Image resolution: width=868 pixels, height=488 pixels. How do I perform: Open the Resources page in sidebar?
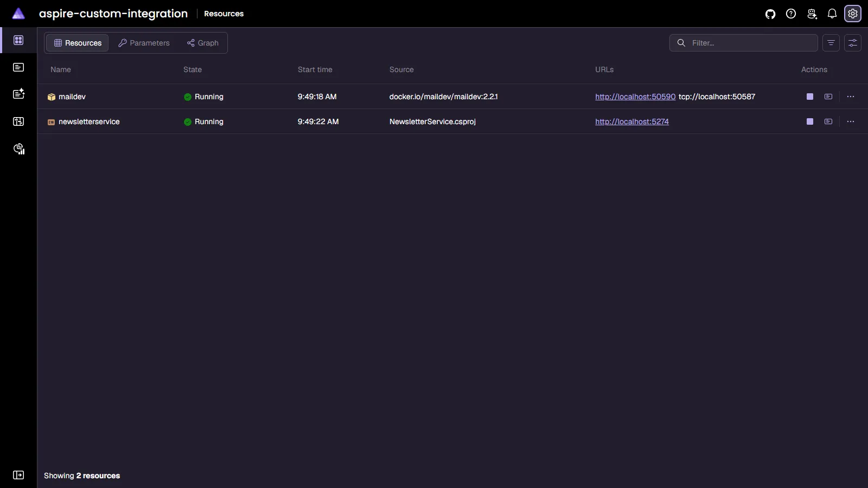[x=18, y=40]
